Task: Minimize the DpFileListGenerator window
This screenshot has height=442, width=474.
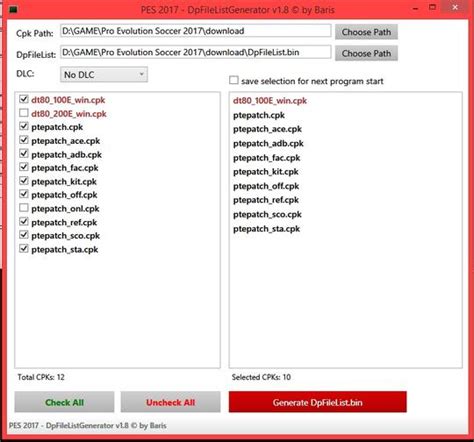Action: 415,8
